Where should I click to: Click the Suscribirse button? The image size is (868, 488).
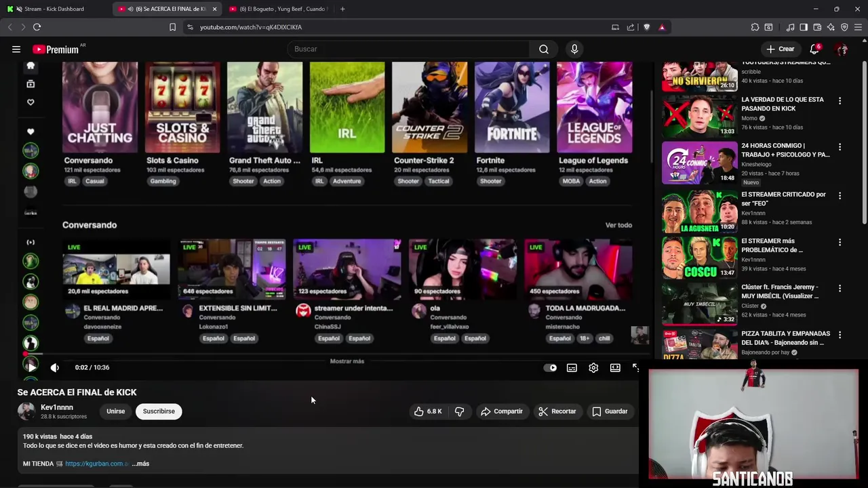pyautogui.click(x=159, y=411)
